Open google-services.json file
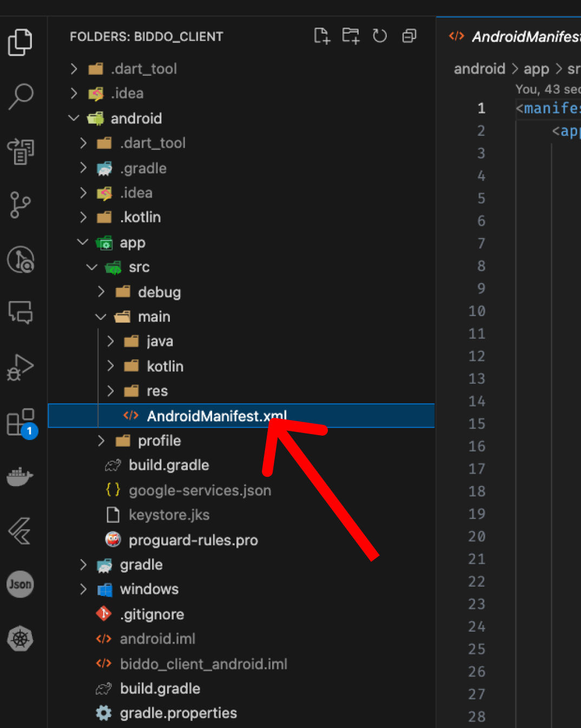This screenshot has height=728, width=581. [x=200, y=490]
